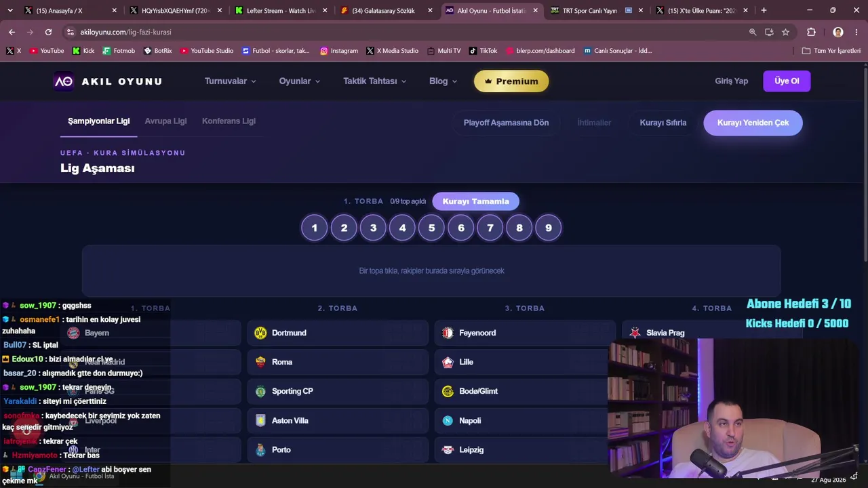Open the Tüm Yer İşaretleri folder
Viewport: 868px width, 488px height.
[831, 51]
